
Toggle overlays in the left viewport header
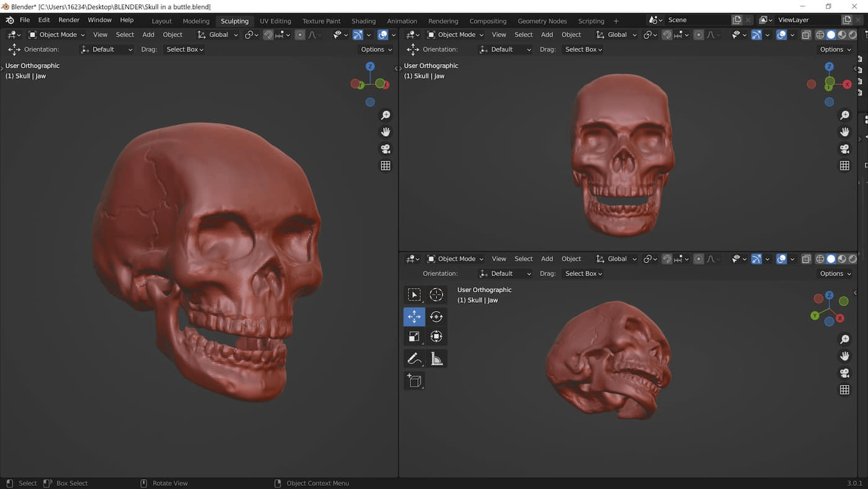point(383,35)
